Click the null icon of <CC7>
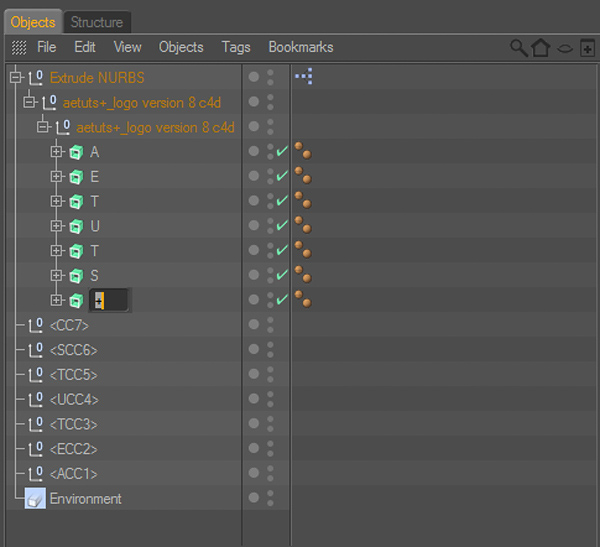The image size is (600, 547). coord(36,325)
